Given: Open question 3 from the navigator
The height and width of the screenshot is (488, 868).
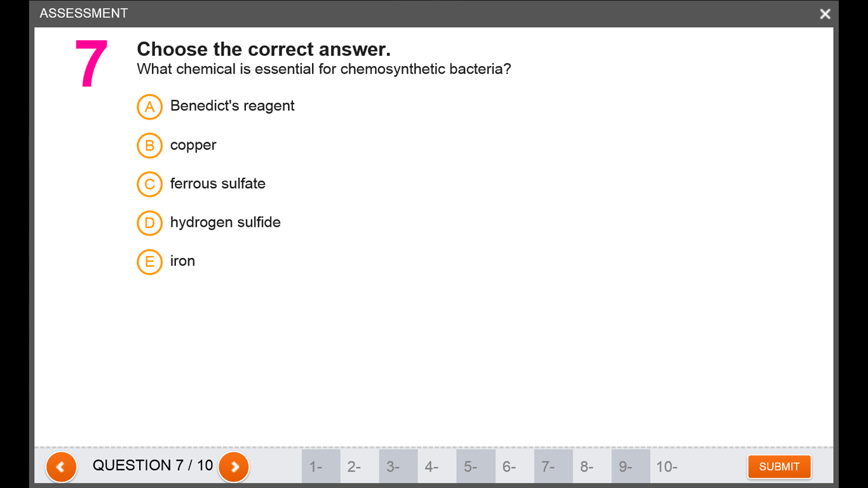Looking at the screenshot, I should 398,466.
